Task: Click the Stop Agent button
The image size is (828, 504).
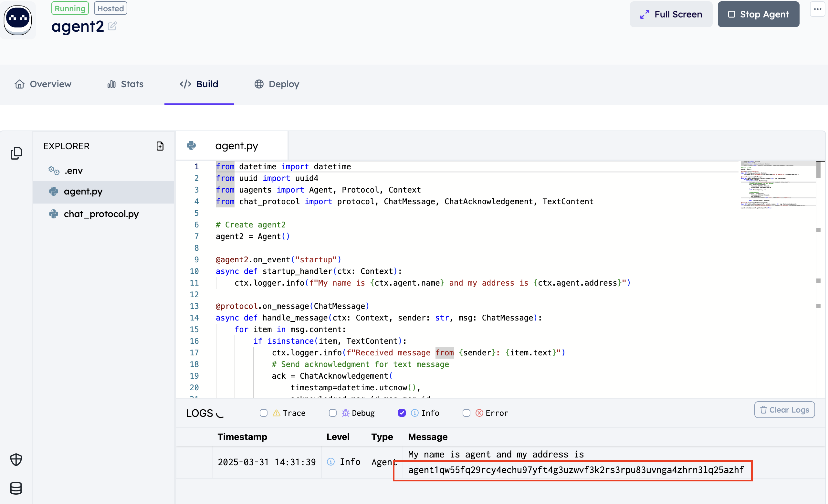Action: coord(759,14)
